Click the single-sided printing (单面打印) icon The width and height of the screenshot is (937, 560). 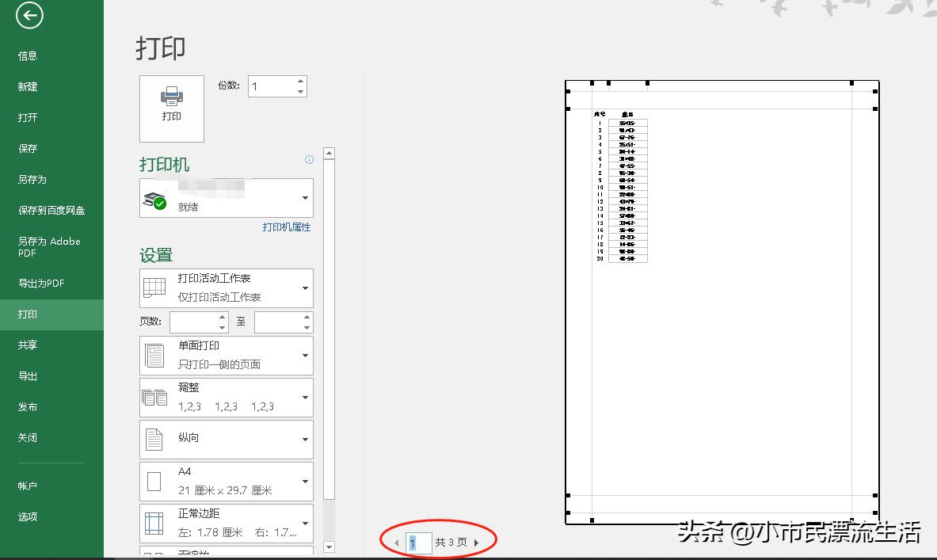[154, 354]
